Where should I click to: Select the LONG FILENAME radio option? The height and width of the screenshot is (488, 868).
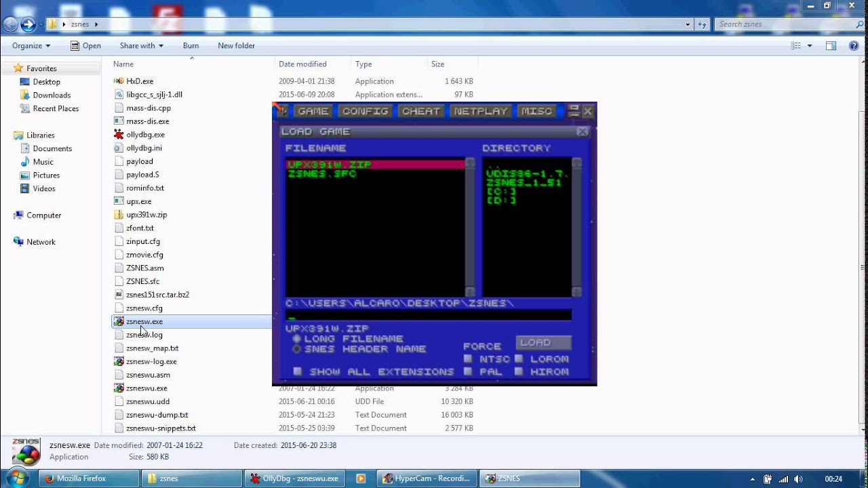tap(296, 338)
